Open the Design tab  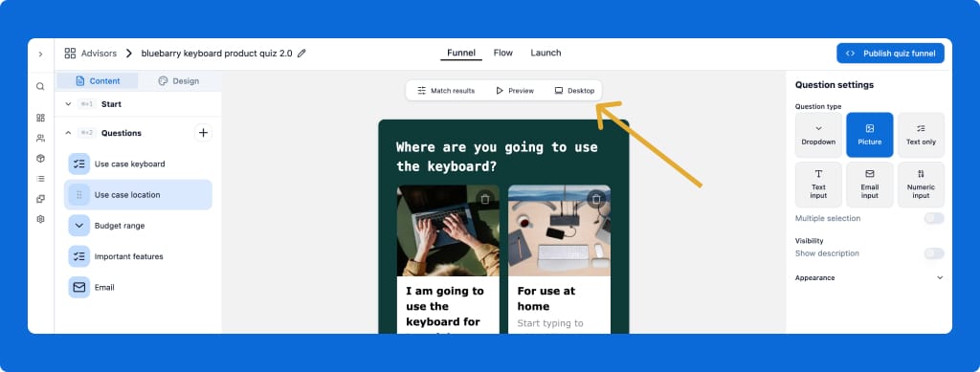179,81
